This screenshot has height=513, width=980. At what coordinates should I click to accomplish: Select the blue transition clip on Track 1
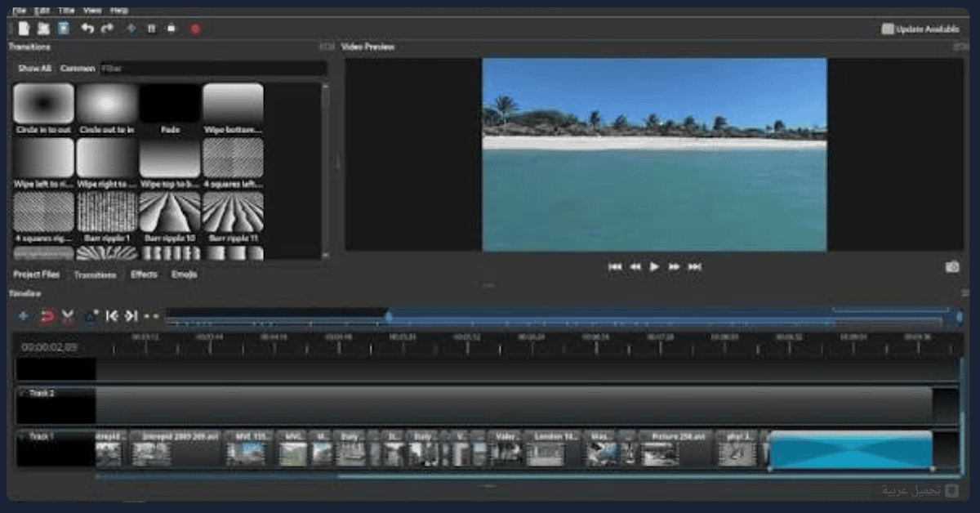[x=851, y=450]
